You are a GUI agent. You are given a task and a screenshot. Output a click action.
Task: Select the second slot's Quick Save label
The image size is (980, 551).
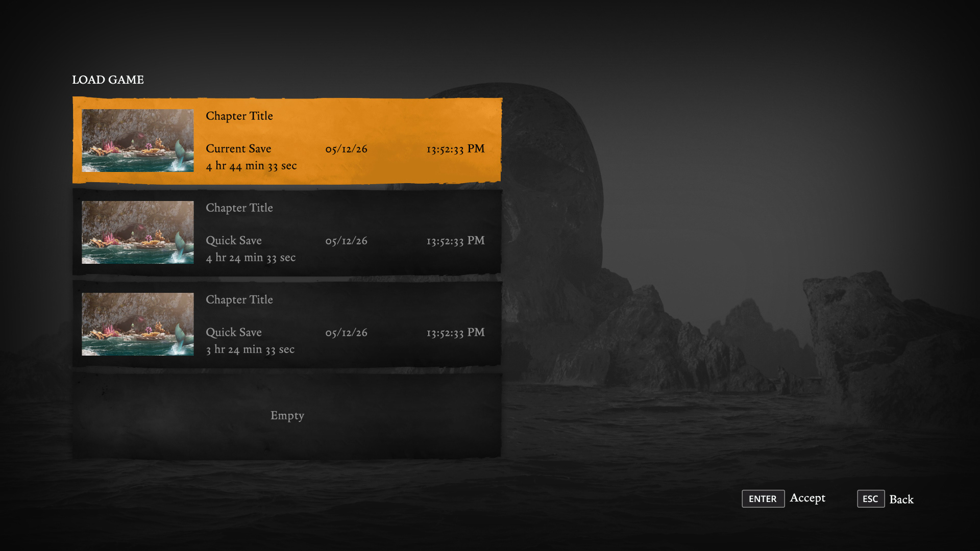(233, 240)
